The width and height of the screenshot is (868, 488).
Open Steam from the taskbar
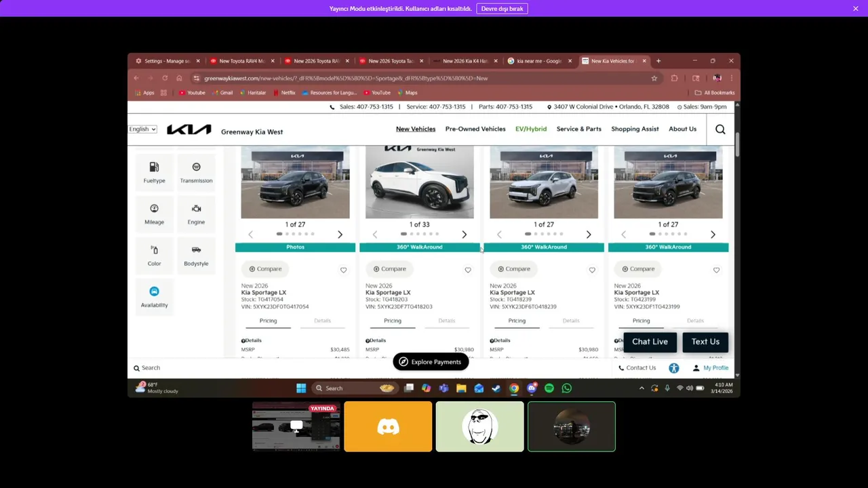496,388
